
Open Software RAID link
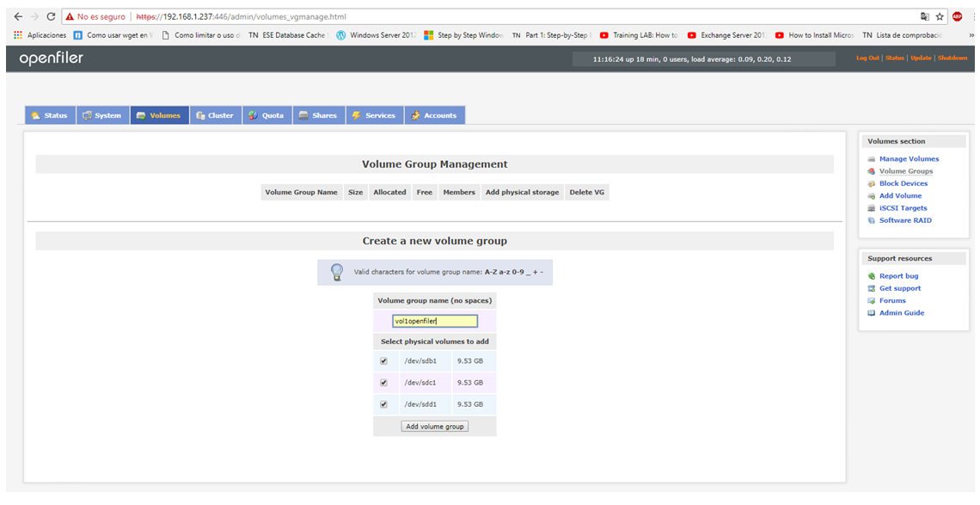905,220
